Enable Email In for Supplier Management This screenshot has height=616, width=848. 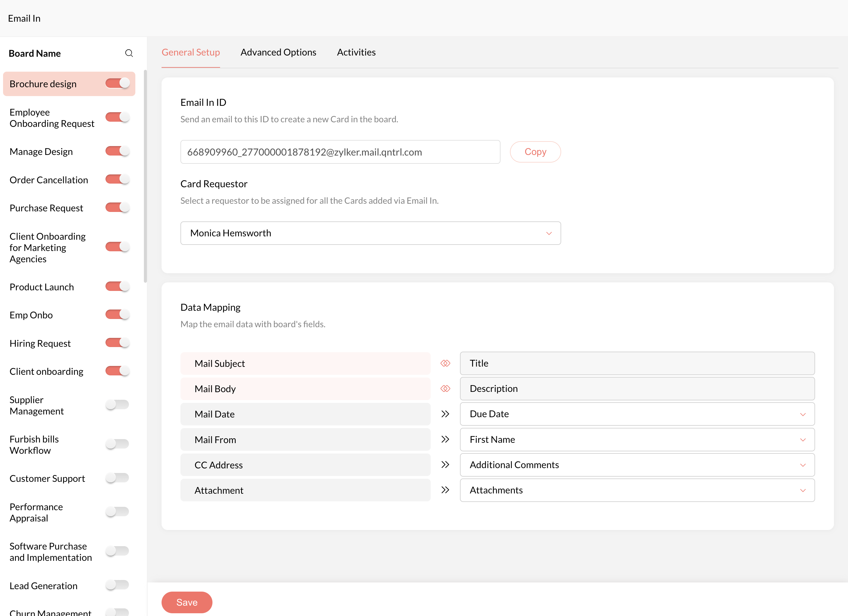click(x=117, y=405)
